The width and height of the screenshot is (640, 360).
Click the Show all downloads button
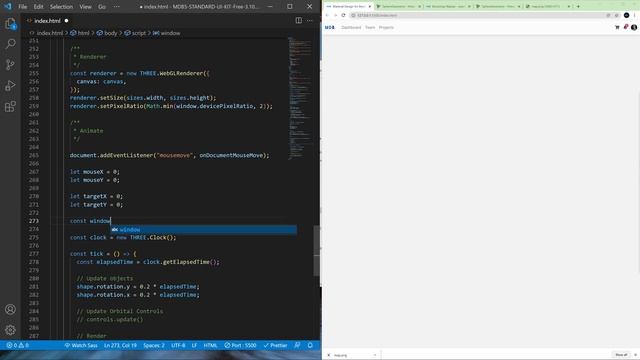click(x=621, y=355)
